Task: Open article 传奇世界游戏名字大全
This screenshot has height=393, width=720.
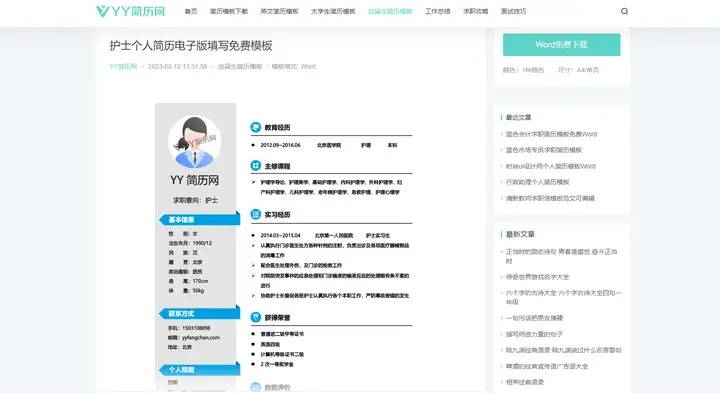Action: pos(537,277)
